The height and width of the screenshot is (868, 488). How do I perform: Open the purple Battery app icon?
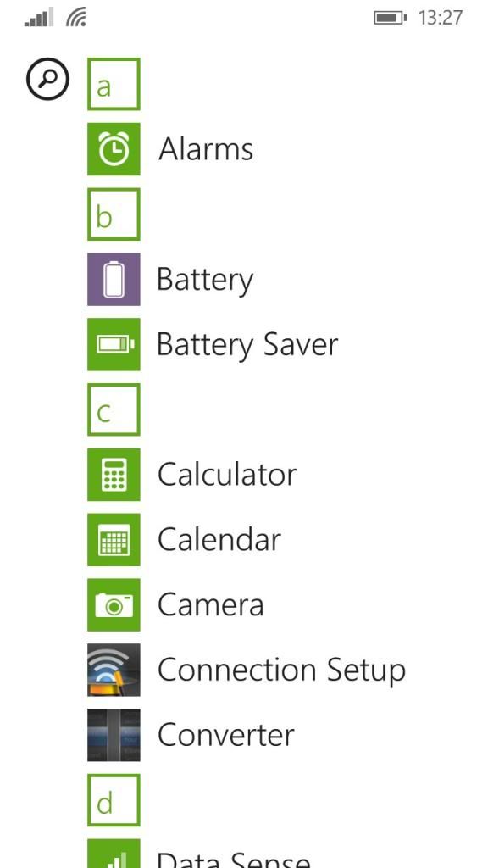[114, 279]
